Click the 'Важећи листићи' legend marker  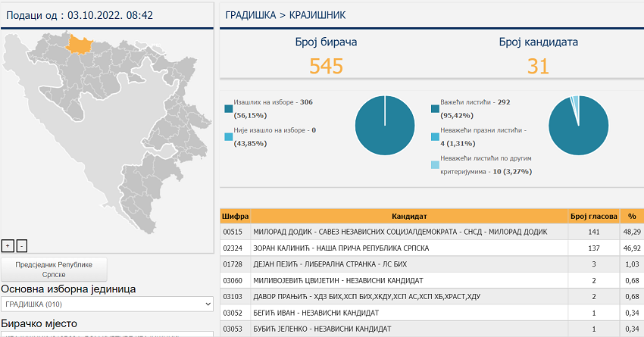tap(435, 109)
